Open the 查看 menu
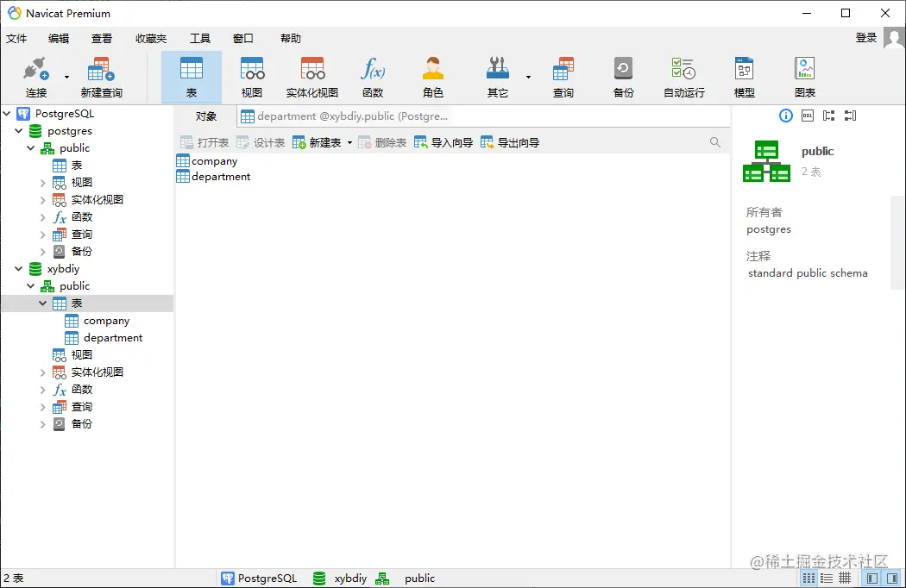 point(102,38)
